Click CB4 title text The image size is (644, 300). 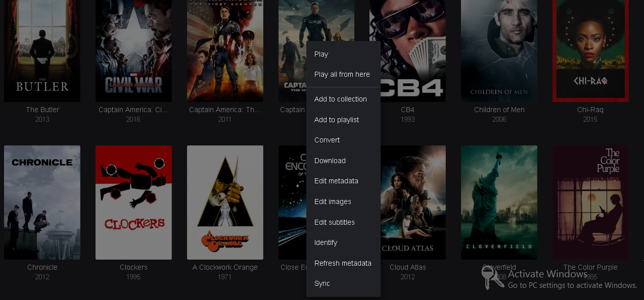(x=407, y=110)
